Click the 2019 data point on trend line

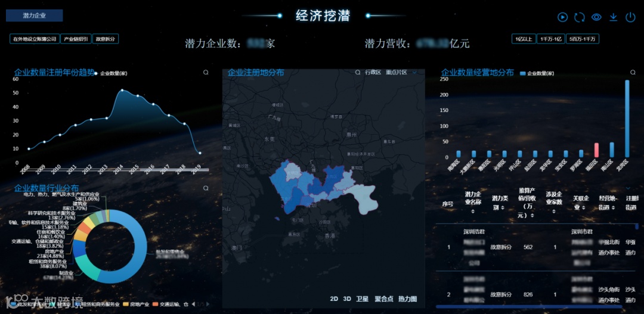point(200,153)
